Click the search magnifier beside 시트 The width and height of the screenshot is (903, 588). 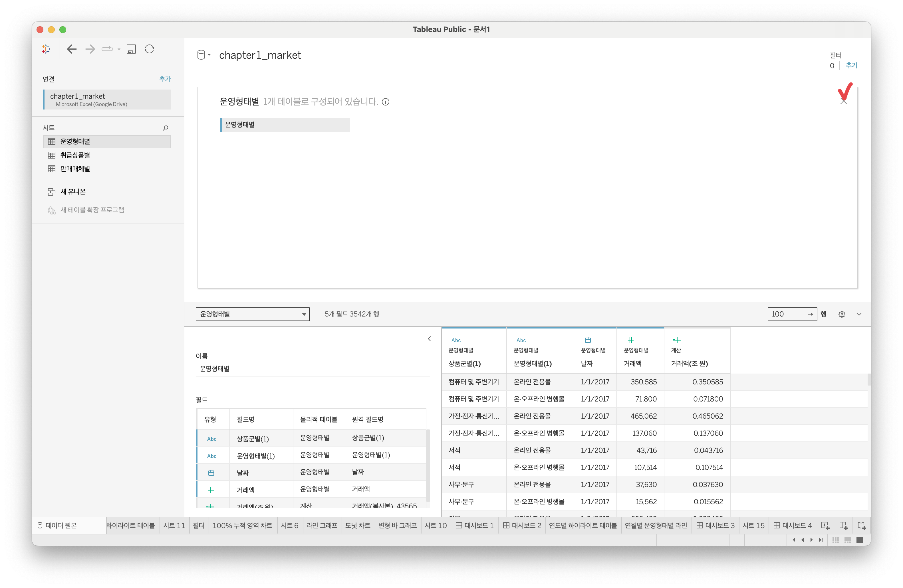point(166,128)
